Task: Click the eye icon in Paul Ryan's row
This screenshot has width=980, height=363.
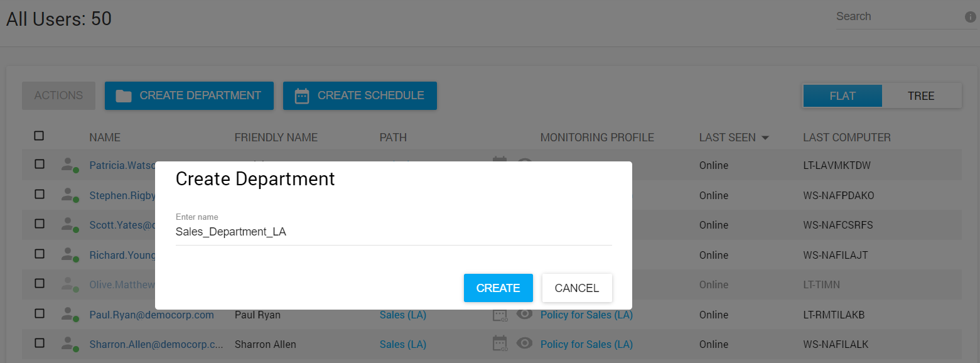Action: pos(524,315)
